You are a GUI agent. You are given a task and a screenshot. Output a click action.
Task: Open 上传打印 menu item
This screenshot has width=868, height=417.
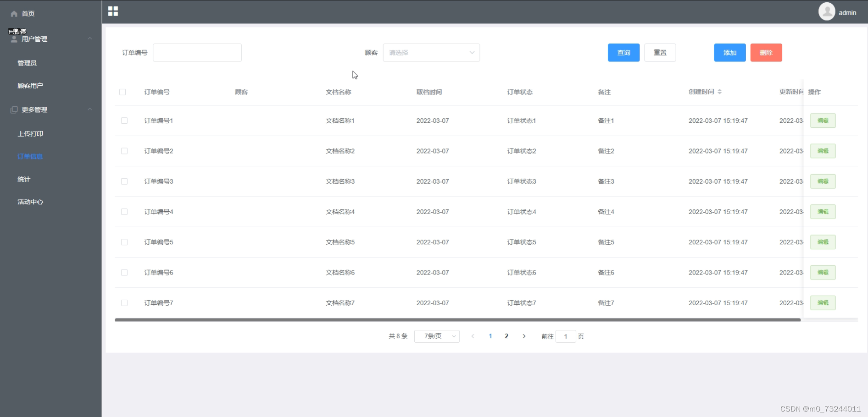(30, 134)
